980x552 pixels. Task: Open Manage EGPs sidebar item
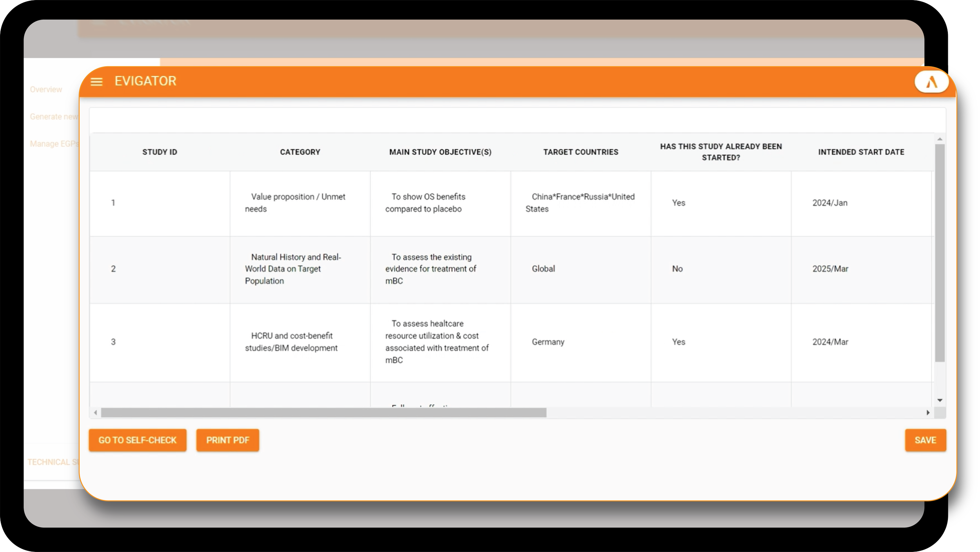point(54,144)
